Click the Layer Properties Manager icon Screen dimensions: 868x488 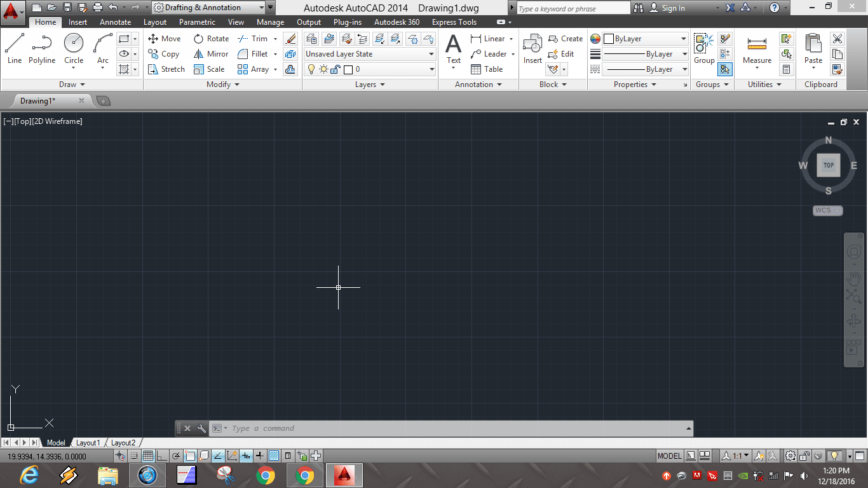pos(311,38)
